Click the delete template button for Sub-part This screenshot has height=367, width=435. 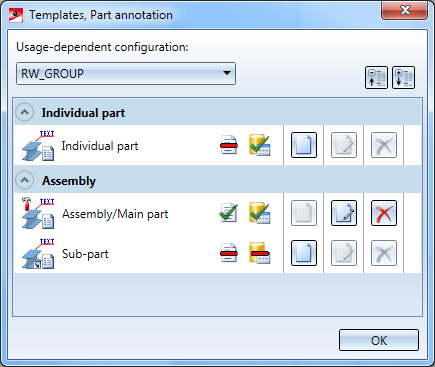pos(384,253)
